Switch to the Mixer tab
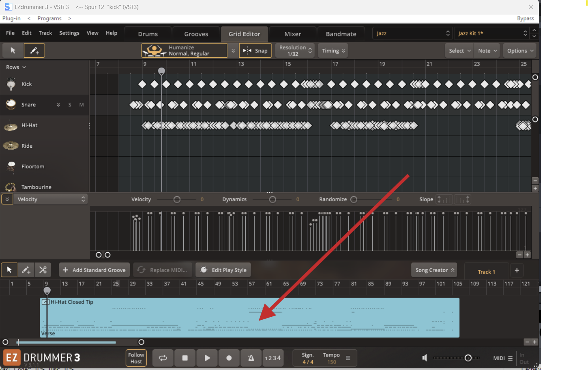 [293, 34]
